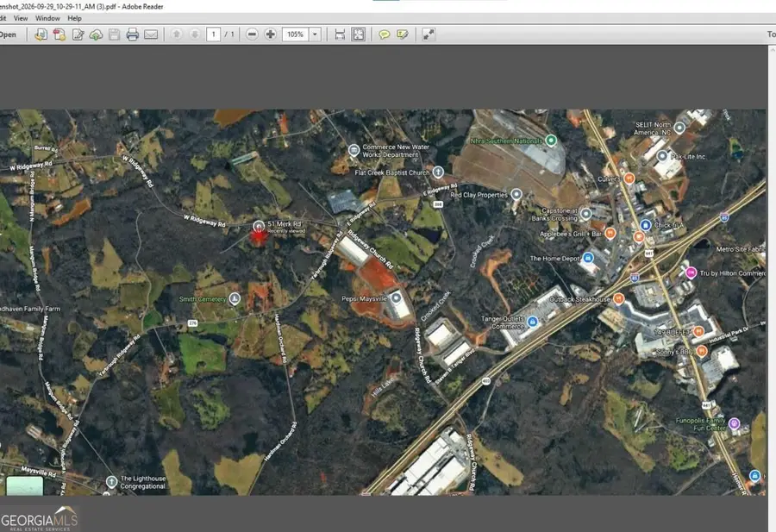
Task: Click the Print file icon
Action: (x=132, y=34)
